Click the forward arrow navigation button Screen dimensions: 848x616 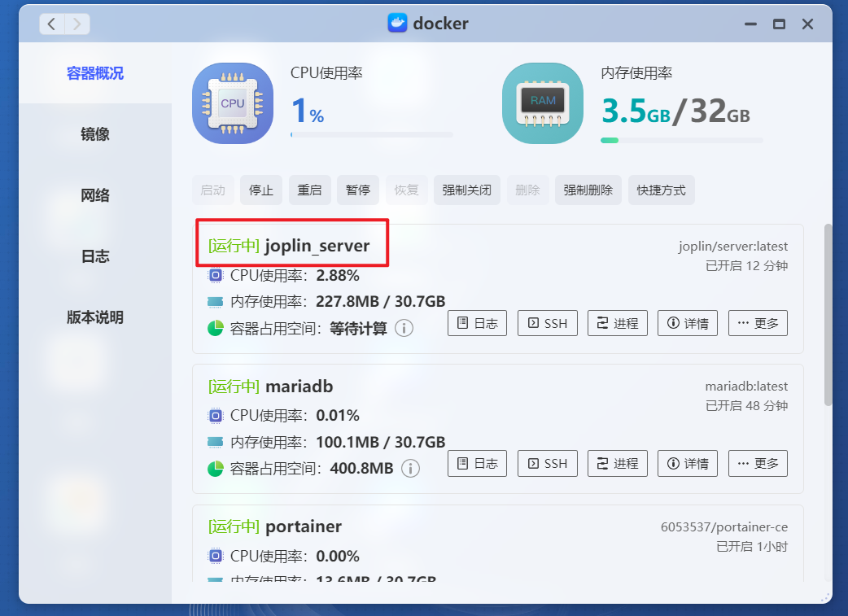pos(77,24)
